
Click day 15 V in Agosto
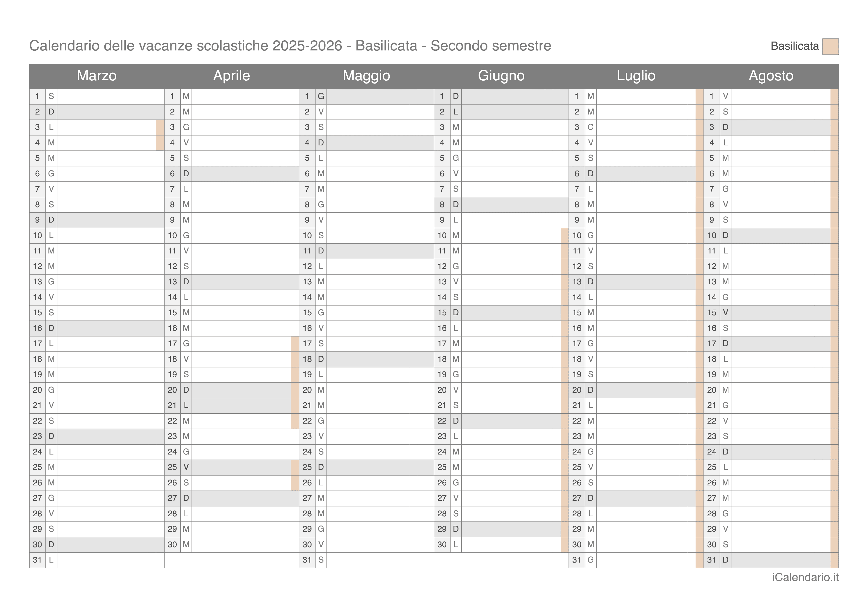[771, 313]
